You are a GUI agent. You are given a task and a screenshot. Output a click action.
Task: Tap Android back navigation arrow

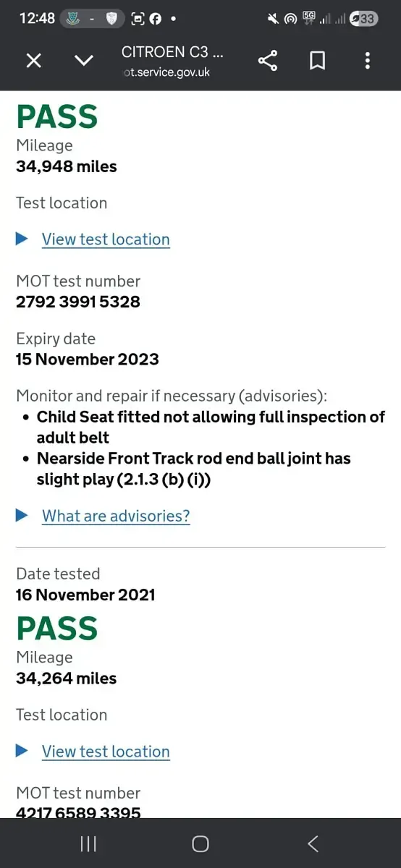[x=313, y=843]
